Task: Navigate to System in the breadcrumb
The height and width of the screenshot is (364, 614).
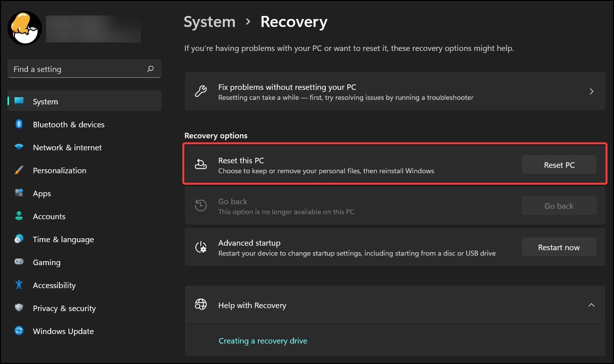Action: [x=209, y=22]
